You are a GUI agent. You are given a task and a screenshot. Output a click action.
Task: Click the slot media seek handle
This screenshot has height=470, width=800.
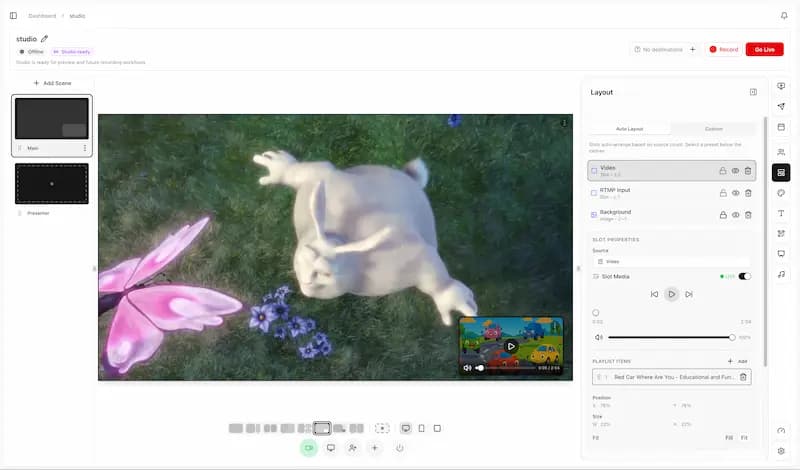pyautogui.click(x=595, y=312)
